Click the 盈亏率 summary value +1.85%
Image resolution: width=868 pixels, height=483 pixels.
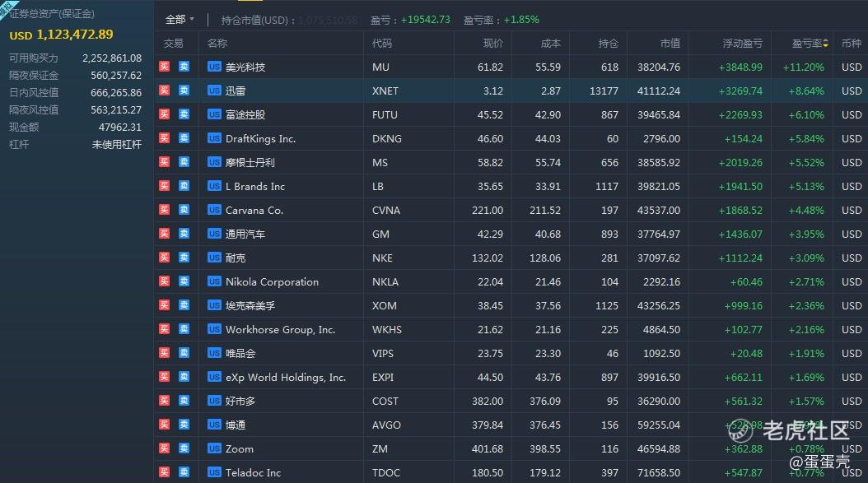point(521,20)
